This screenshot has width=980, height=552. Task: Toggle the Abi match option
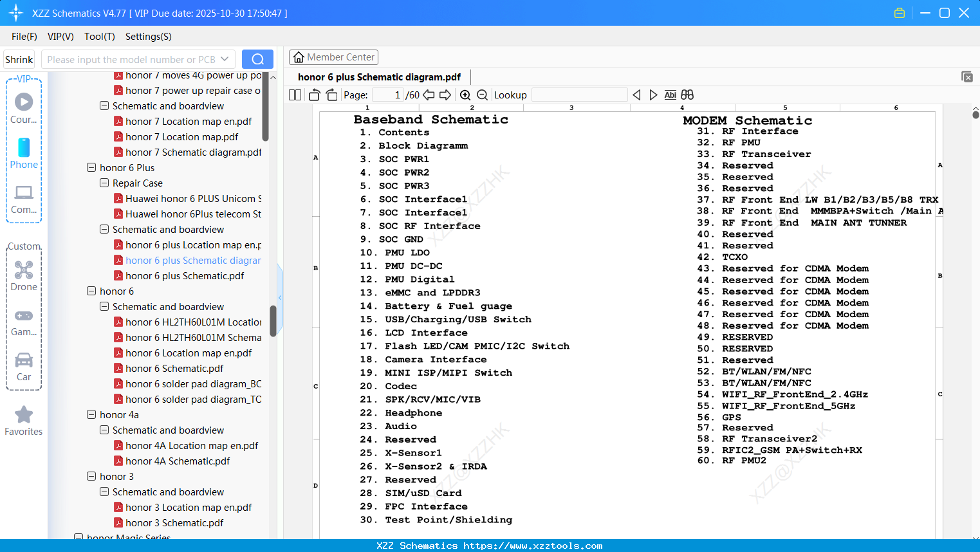(x=670, y=95)
